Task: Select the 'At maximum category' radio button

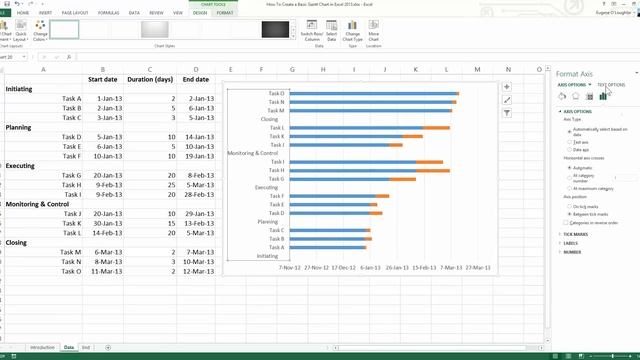Action: tap(569, 189)
